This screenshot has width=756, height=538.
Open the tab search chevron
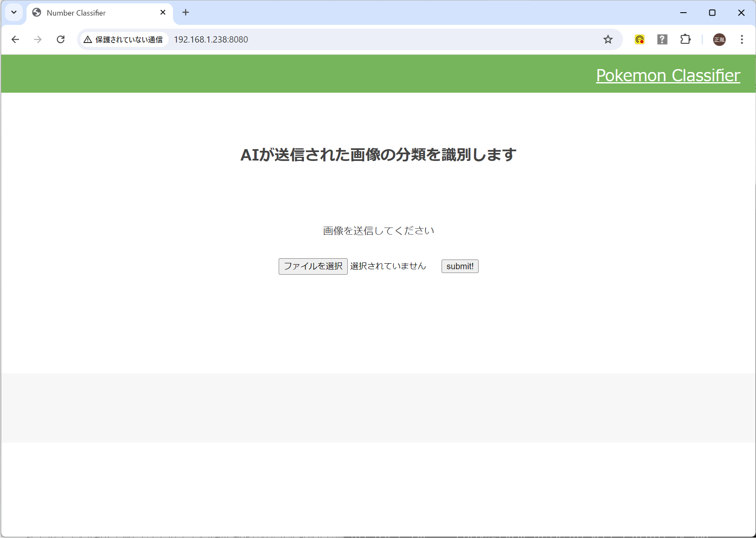coord(14,12)
